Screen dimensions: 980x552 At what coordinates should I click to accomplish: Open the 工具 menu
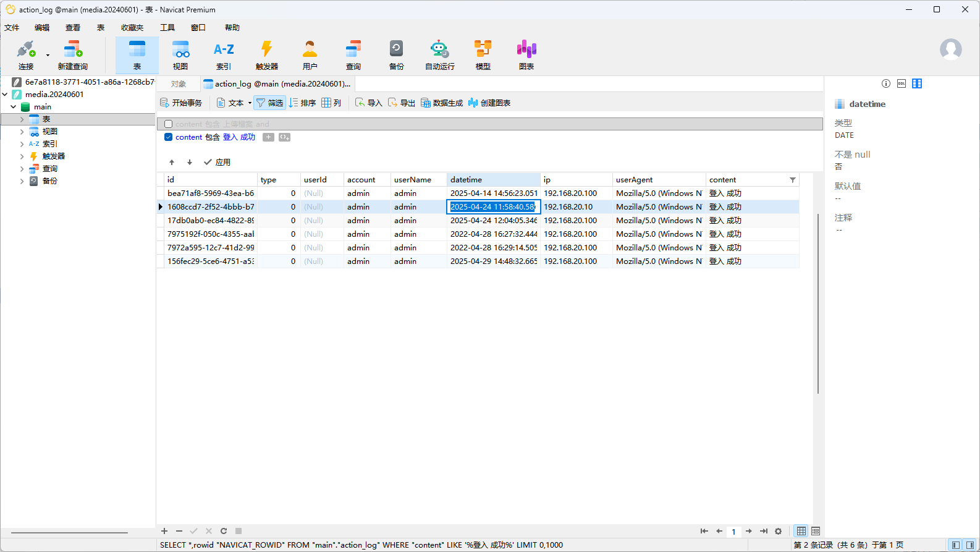[x=167, y=28]
